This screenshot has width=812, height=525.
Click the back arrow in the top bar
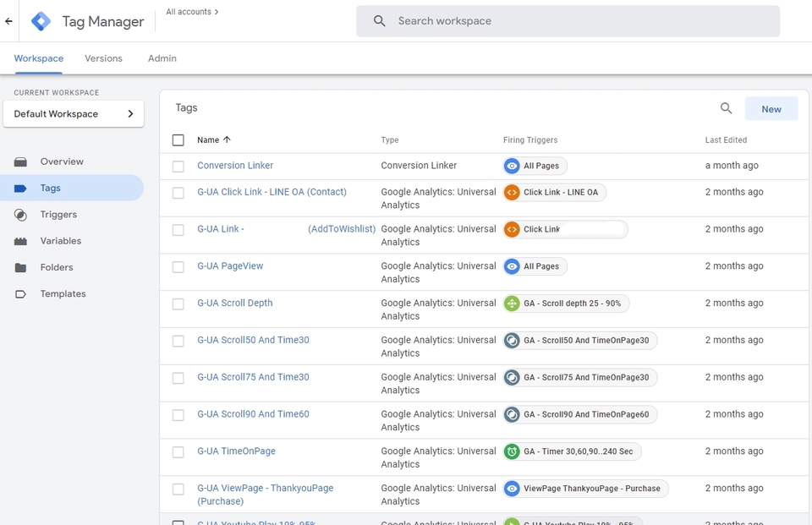click(8, 21)
